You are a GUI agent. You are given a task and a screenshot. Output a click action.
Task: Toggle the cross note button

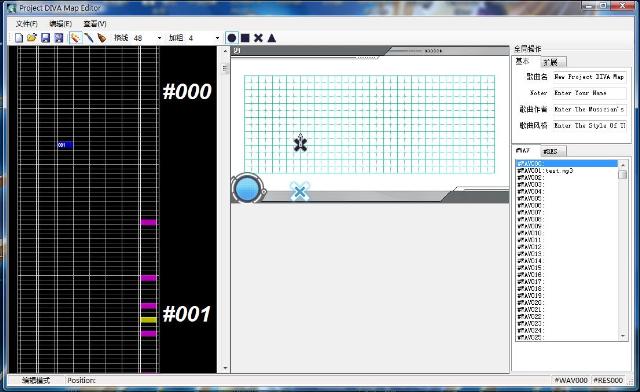pyautogui.click(x=258, y=38)
